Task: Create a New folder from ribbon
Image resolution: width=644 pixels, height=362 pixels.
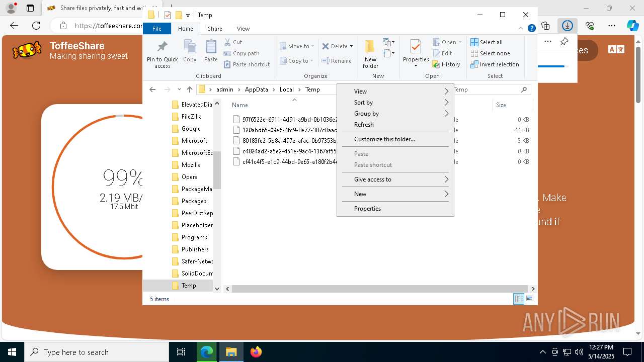Action: [370, 54]
